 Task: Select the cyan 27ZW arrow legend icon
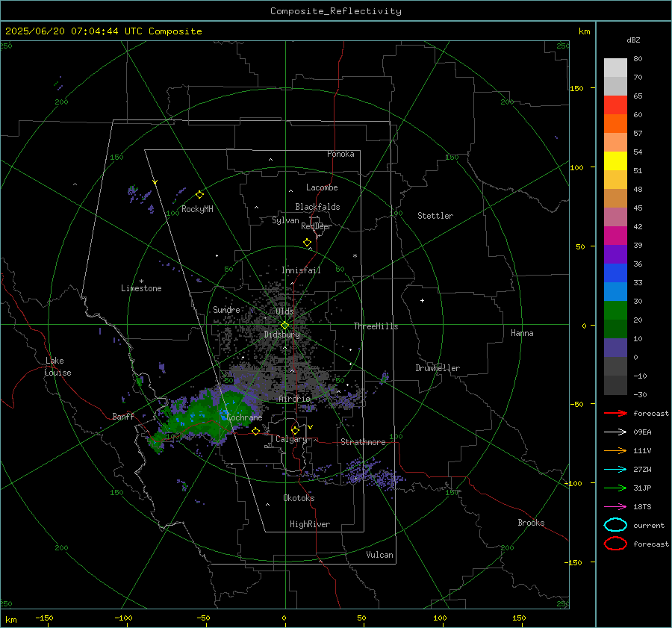[615, 470]
